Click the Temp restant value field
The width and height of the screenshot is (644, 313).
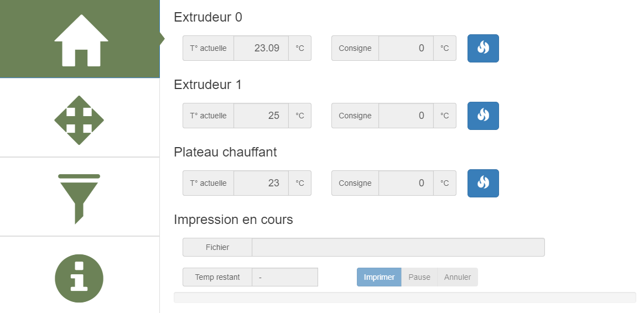click(x=284, y=277)
